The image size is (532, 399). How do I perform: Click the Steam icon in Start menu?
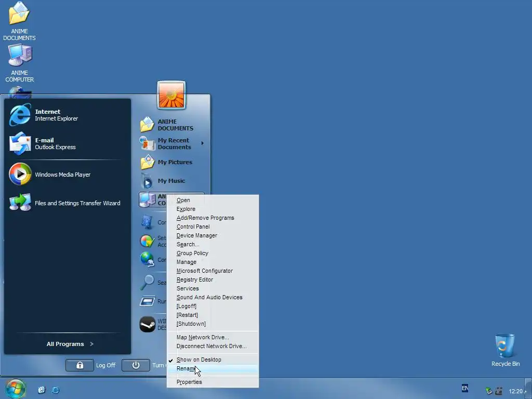(148, 324)
